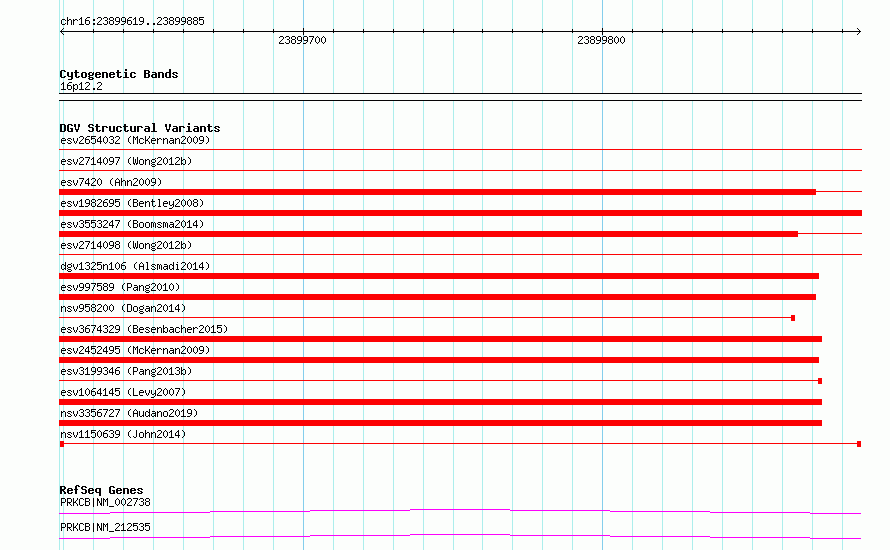Screen dimensions: 890x550
Task: Open variant nsv1150639 (John2014)
Action: tap(123, 434)
